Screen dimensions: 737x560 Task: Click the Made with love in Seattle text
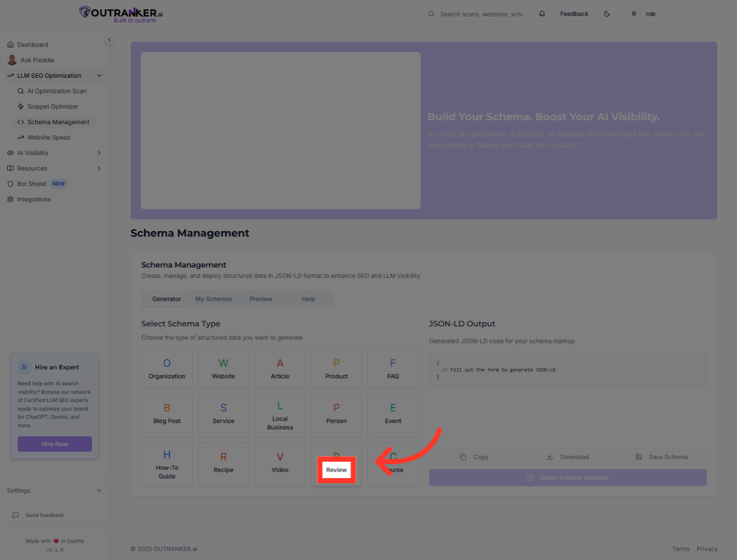[55, 541]
